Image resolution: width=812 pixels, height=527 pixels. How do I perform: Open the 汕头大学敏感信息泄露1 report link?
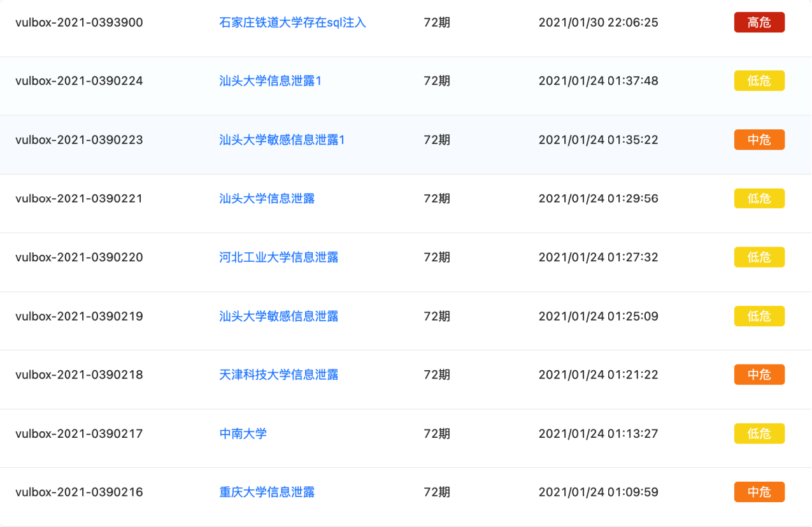pyautogui.click(x=281, y=140)
